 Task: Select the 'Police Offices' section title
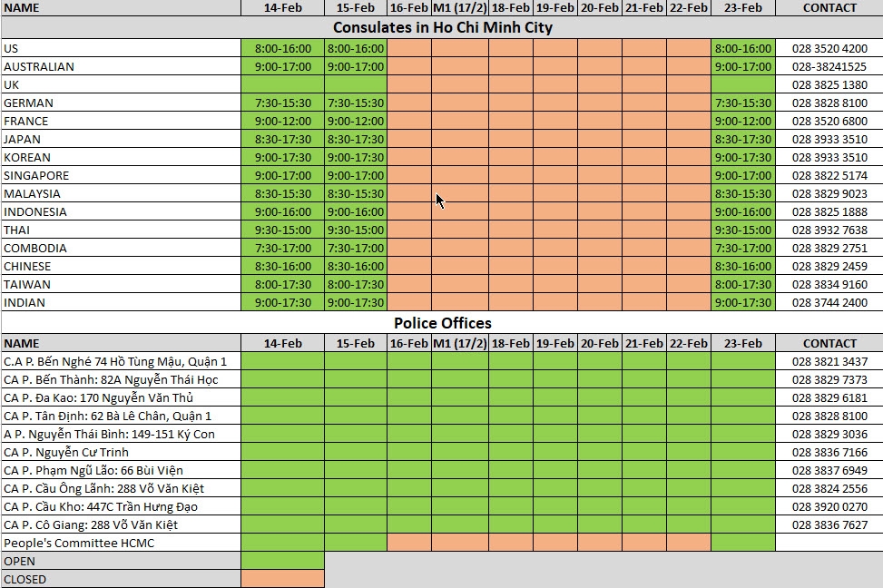(442, 323)
